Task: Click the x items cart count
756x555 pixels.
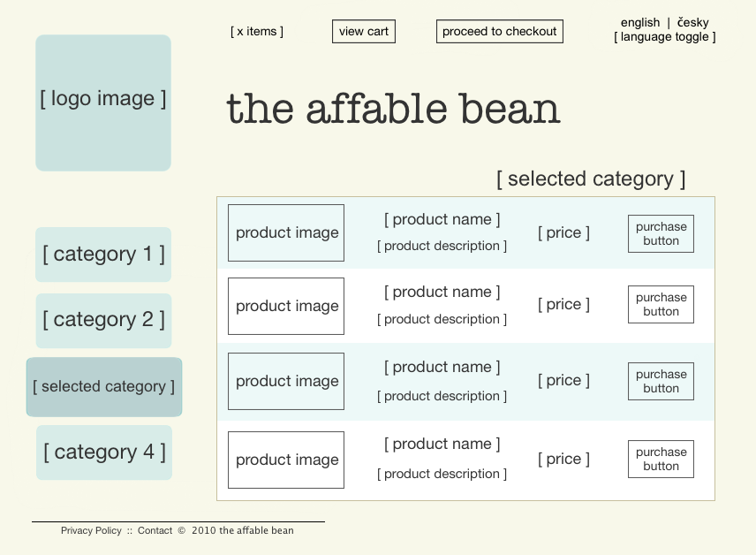Action: [257, 32]
